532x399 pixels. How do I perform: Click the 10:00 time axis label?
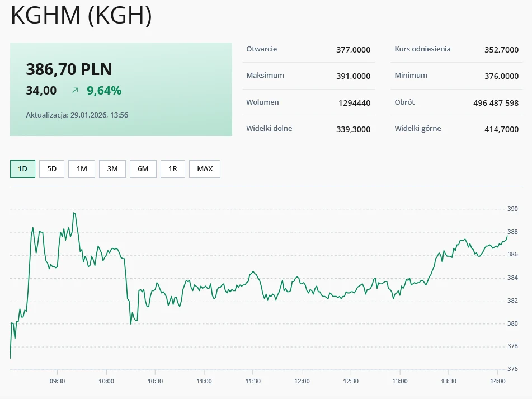tap(106, 381)
